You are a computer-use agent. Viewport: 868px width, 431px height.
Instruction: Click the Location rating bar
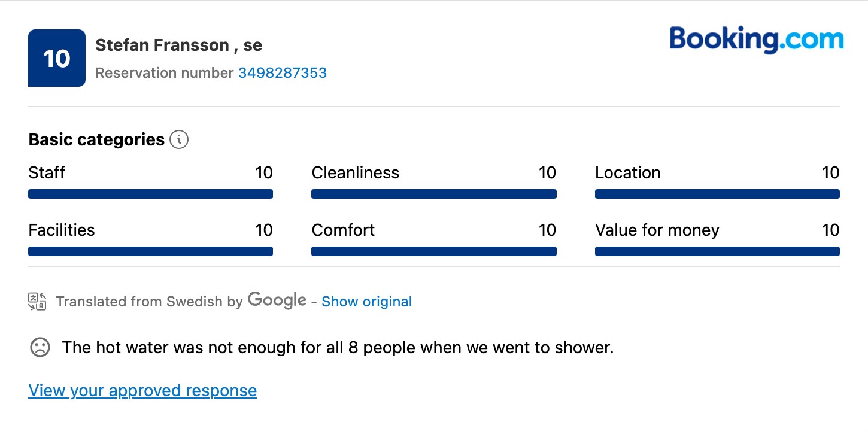click(x=717, y=194)
